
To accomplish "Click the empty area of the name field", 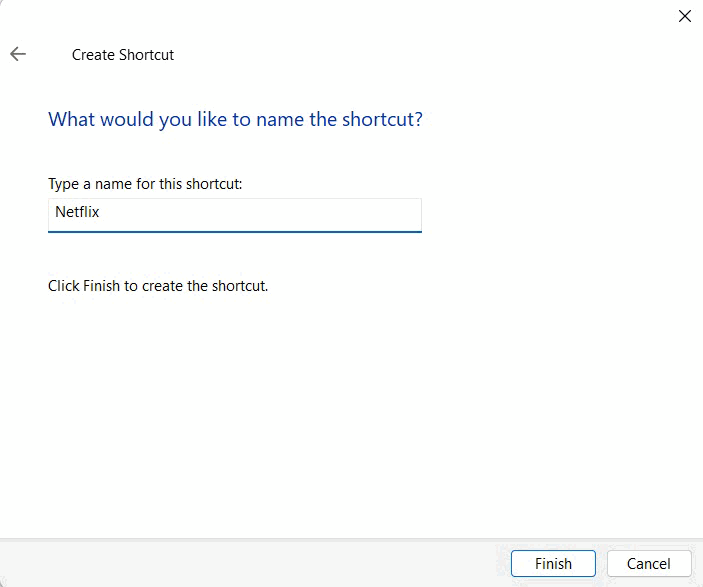I will (260, 214).
